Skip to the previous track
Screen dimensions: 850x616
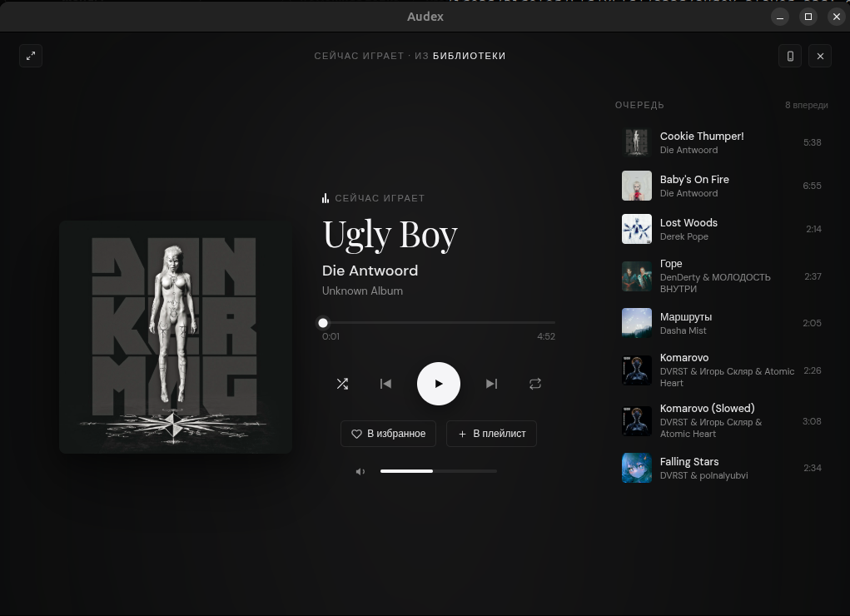pos(385,384)
